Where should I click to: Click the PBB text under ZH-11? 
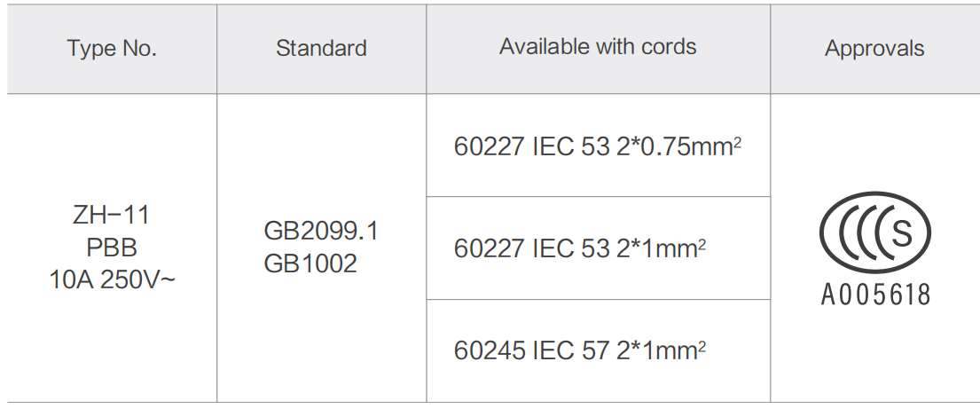click(x=112, y=248)
